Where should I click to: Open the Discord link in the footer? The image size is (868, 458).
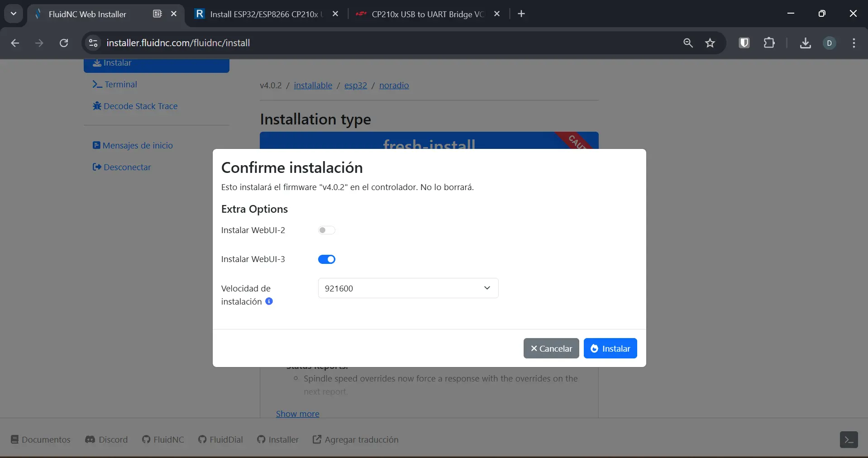pos(107,439)
